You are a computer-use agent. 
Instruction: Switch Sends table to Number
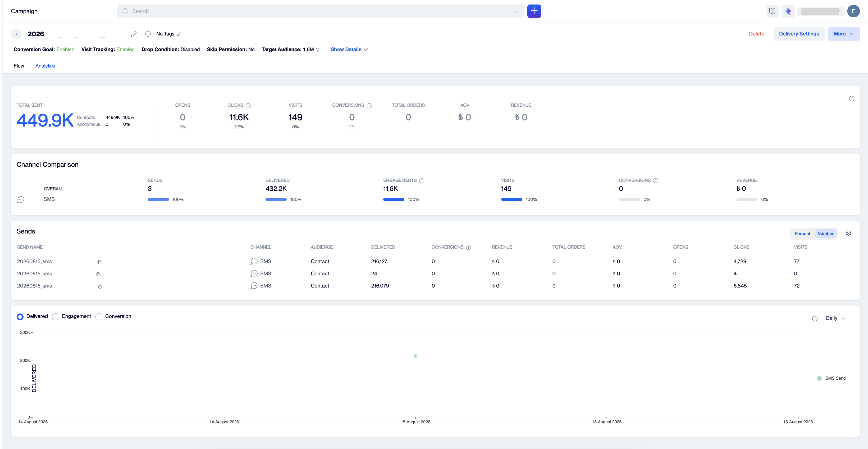[825, 234]
